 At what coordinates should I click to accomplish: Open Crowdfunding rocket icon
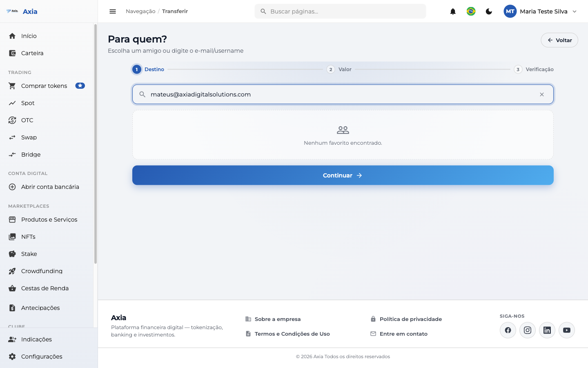click(12, 271)
